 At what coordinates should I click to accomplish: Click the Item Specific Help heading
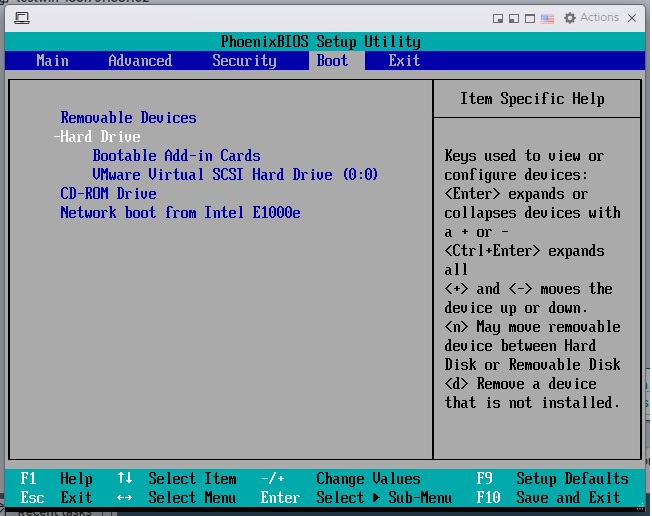[532, 99]
